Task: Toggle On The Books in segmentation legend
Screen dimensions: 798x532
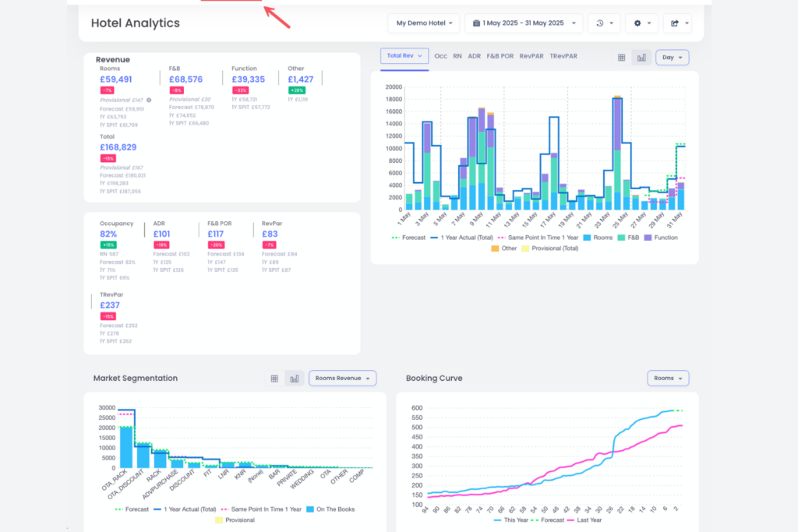Action: [x=330, y=509]
